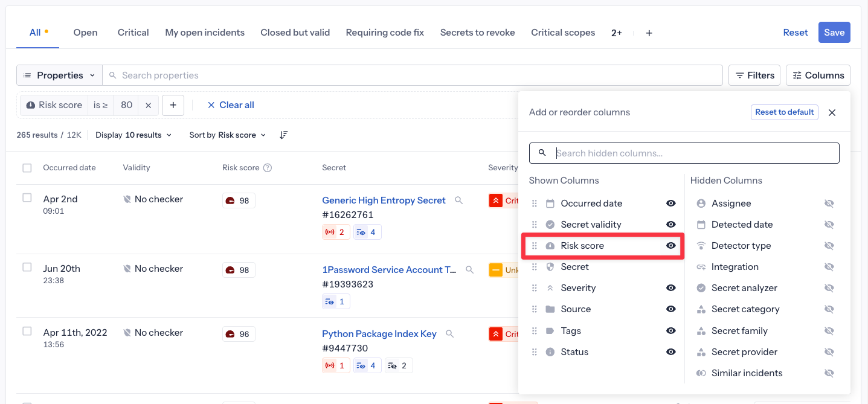Click drag handle for Occurred date column

click(x=534, y=204)
